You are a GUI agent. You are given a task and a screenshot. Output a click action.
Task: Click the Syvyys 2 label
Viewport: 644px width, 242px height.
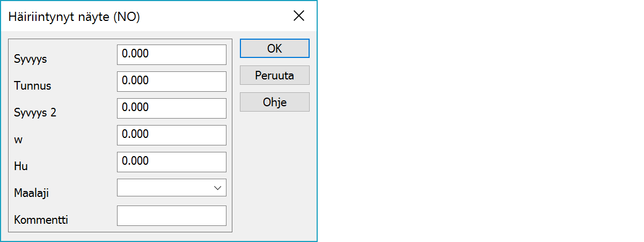click(x=35, y=113)
